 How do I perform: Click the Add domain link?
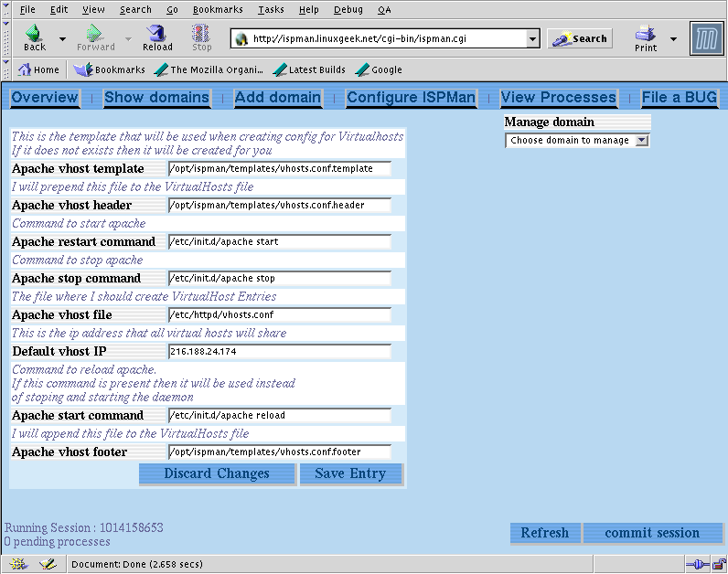coord(278,98)
